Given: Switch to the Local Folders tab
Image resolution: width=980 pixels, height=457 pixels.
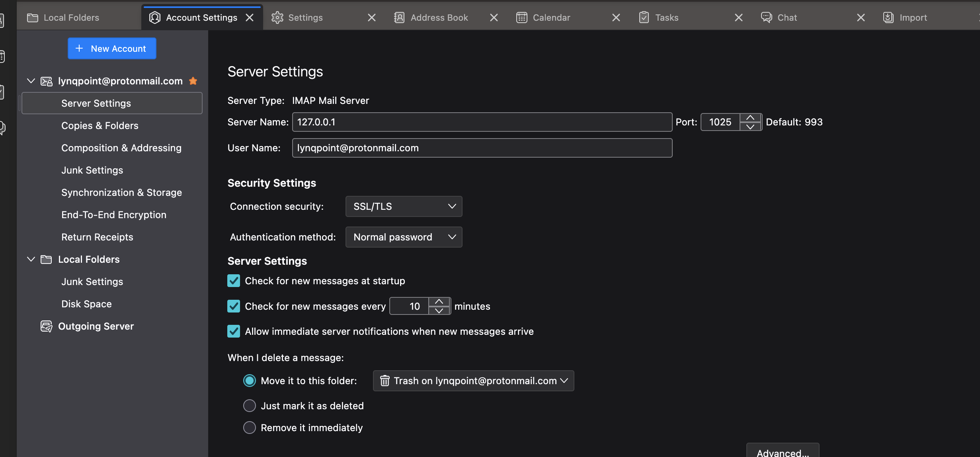Looking at the screenshot, I should coord(79,18).
